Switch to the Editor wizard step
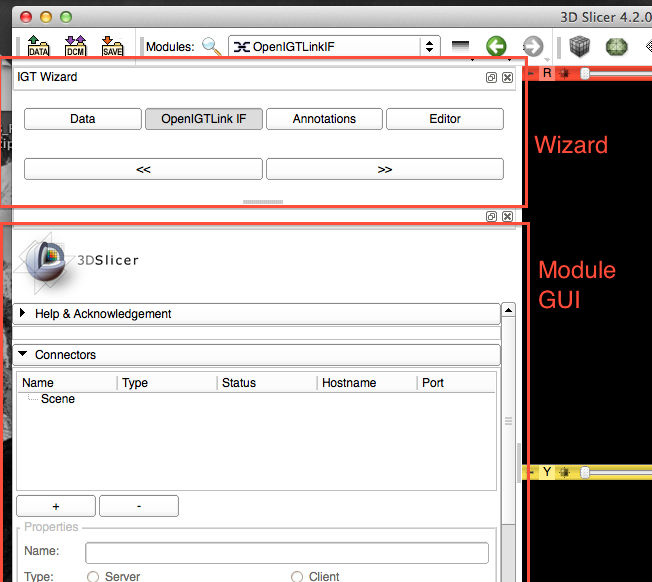The image size is (652, 582). (445, 119)
